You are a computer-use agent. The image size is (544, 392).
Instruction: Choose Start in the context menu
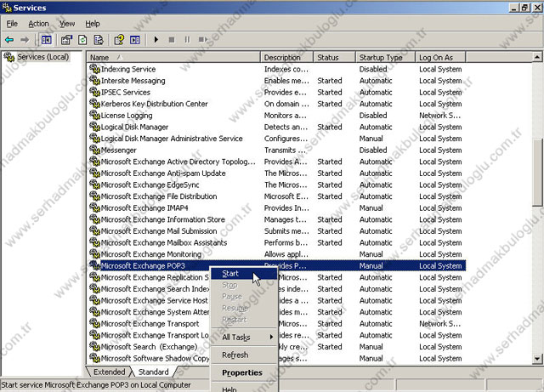click(244, 274)
